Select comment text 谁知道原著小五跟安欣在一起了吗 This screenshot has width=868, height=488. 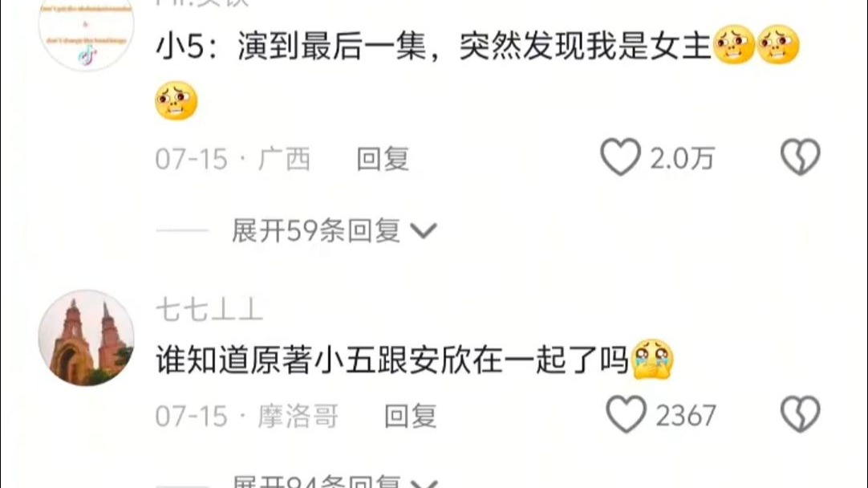click(x=392, y=360)
